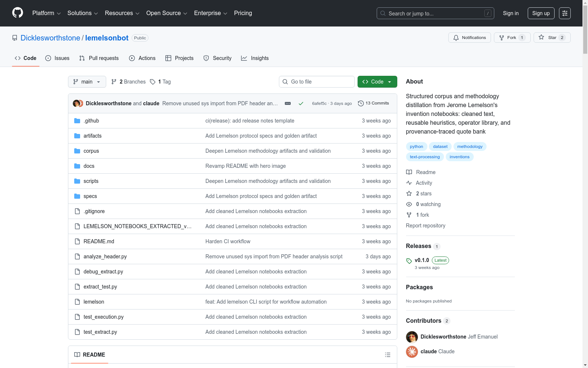Switch to the Pull requests tab
This screenshot has height=368, width=588.
99,58
